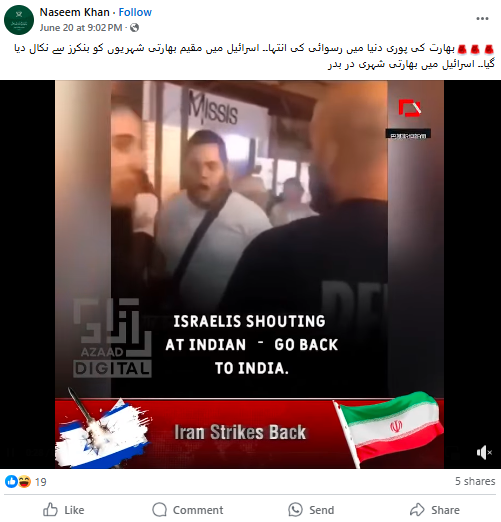Click the arrow icon beside Share

417,510
